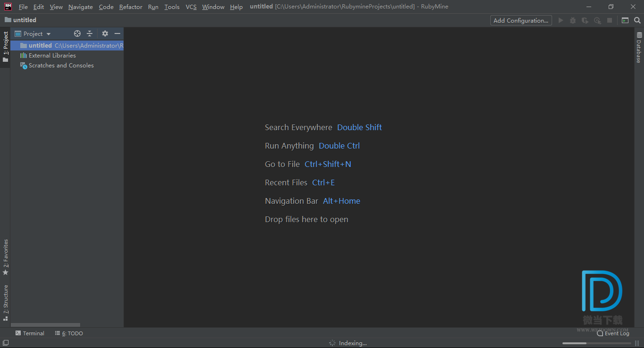Click the Project panel horizontal scrollbar
The height and width of the screenshot is (348, 644).
click(45, 325)
